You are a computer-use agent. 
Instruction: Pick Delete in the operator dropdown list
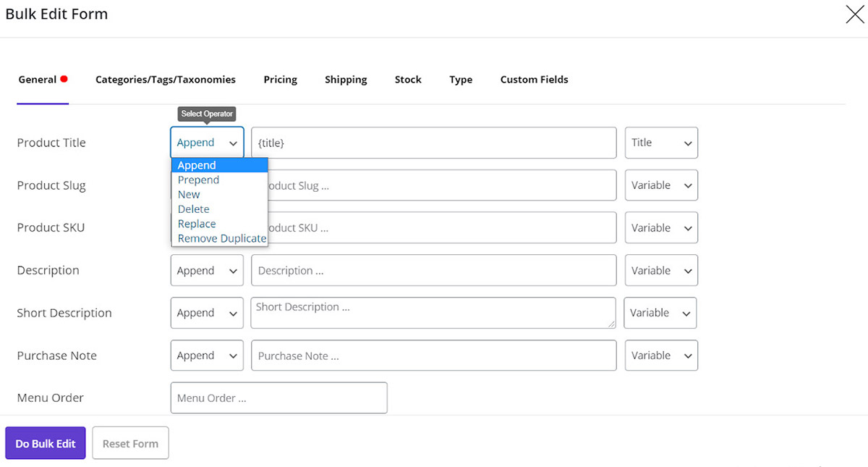[x=193, y=209]
